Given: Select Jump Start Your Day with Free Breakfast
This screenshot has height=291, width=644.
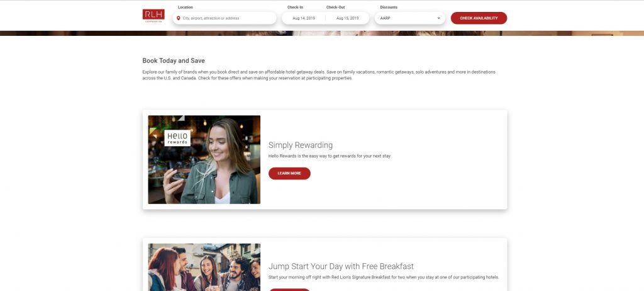Looking at the screenshot, I should pyautogui.click(x=341, y=266).
